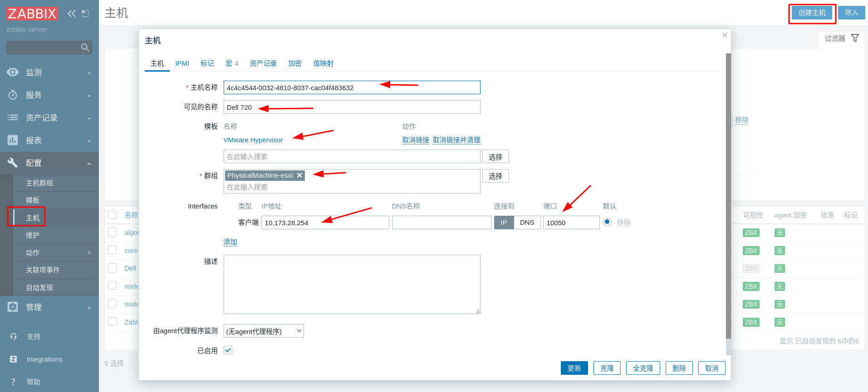Expand the 服务 menu chevron
This screenshot has width=868, height=392.
pyautogui.click(x=89, y=96)
